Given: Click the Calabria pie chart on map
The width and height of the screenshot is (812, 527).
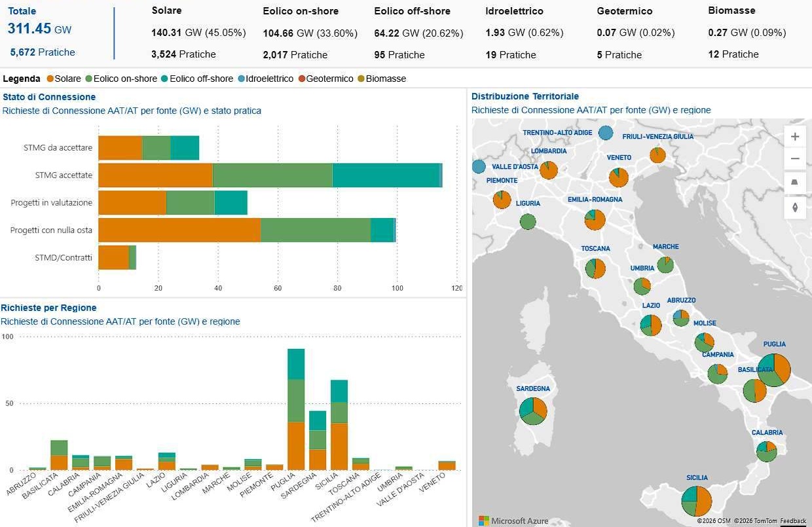Looking at the screenshot, I should click(766, 451).
